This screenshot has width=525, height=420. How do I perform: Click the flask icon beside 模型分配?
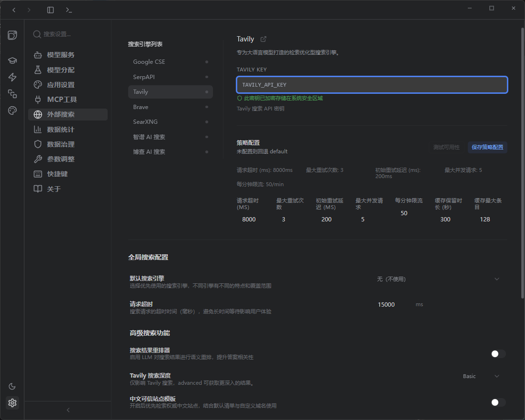click(38, 70)
